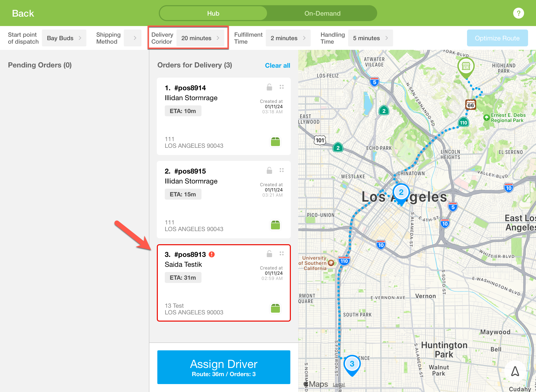Grab the drag handle on order #pos8915
The width and height of the screenshot is (536, 392).
(282, 170)
